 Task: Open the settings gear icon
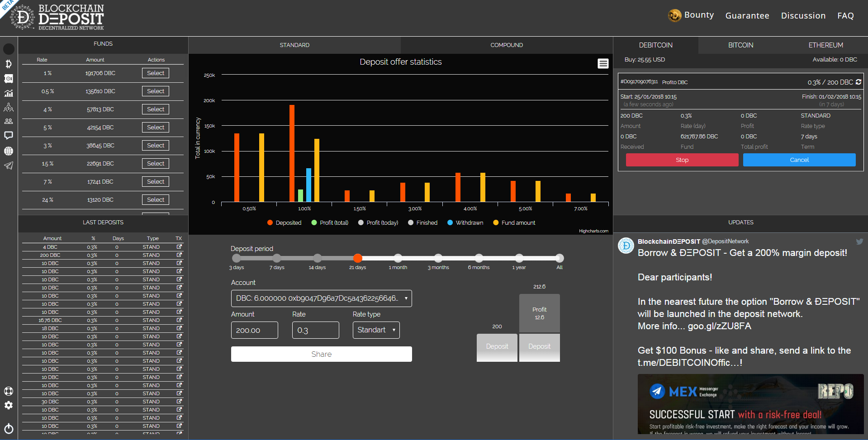pyautogui.click(x=9, y=405)
